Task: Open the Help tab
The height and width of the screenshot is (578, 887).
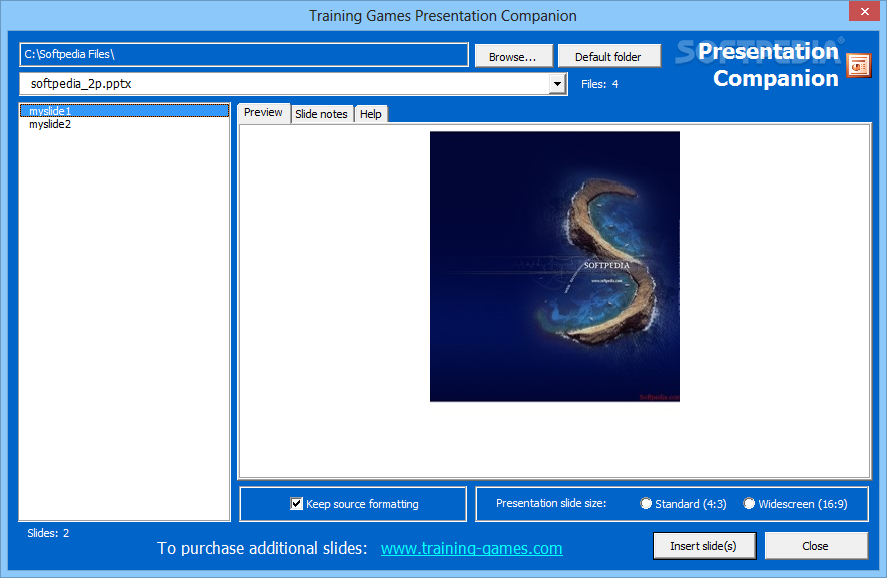Action: 371,114
